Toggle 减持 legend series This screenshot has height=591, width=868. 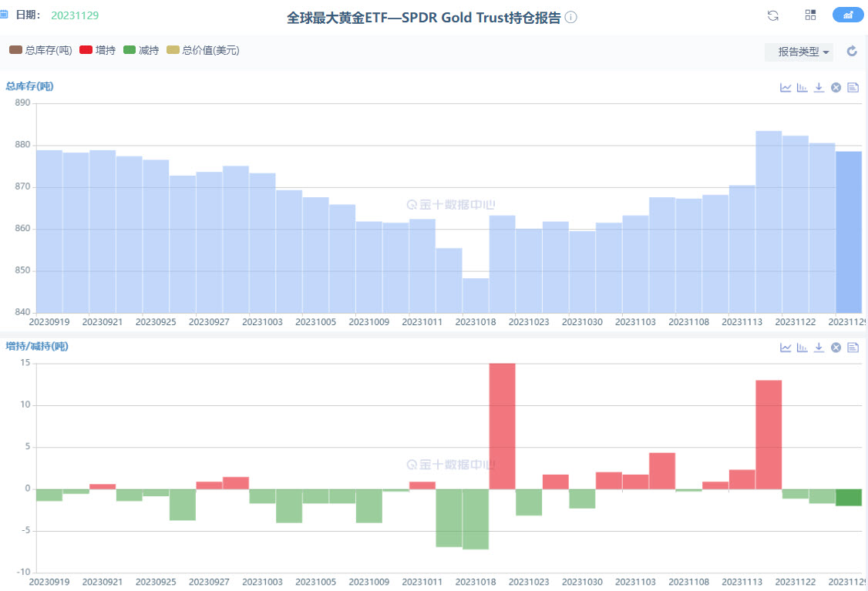pyautogui.click(x=141, y=50)
